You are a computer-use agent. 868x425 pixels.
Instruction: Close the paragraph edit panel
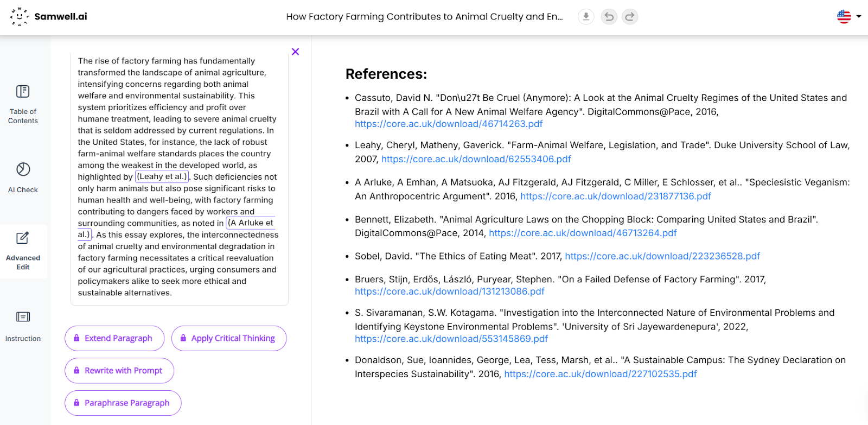point(295,52)
